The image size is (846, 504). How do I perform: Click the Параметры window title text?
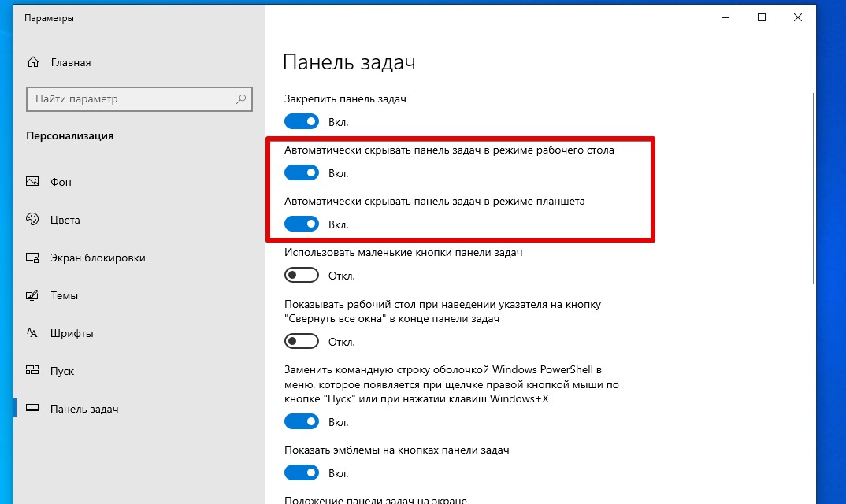pyautogui.click(x=49, y=18)
